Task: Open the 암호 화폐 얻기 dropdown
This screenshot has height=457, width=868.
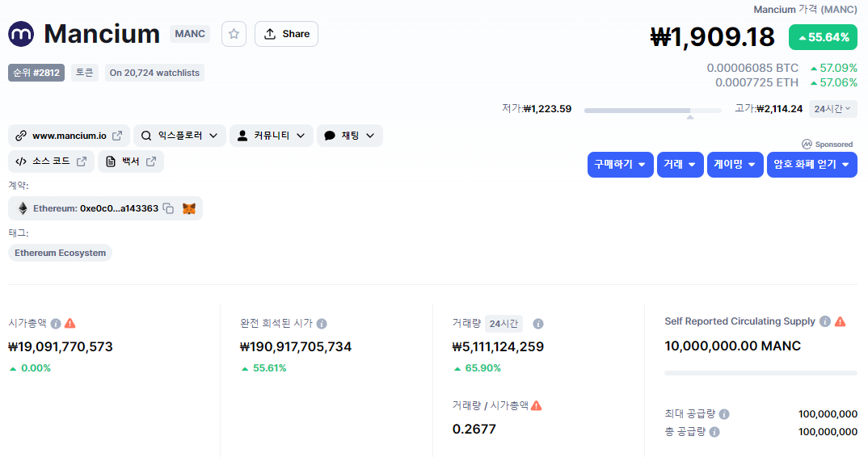Action: click(x=811, y=165)
